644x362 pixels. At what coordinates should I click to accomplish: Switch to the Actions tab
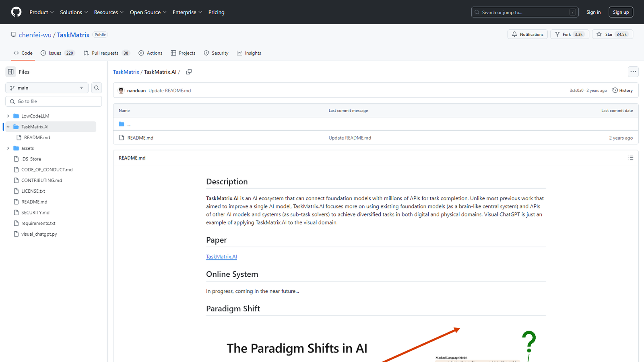(x=151, y=53)
